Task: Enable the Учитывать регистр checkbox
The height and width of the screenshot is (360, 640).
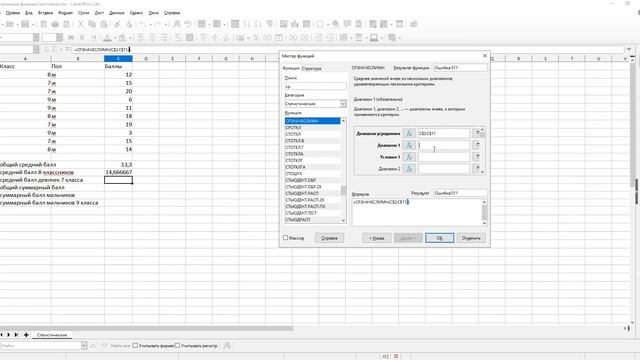Action: point(178,346)
